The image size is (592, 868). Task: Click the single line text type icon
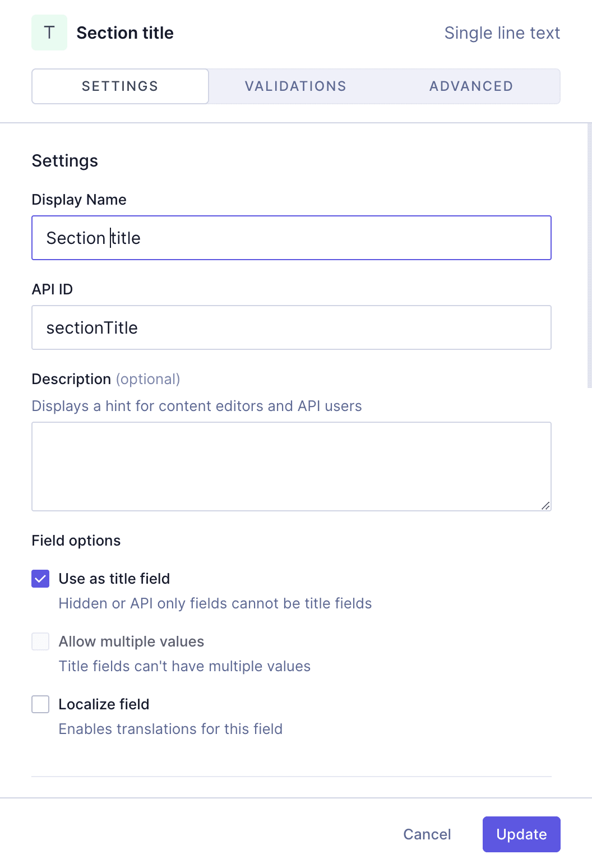click(x=49, y=33)
